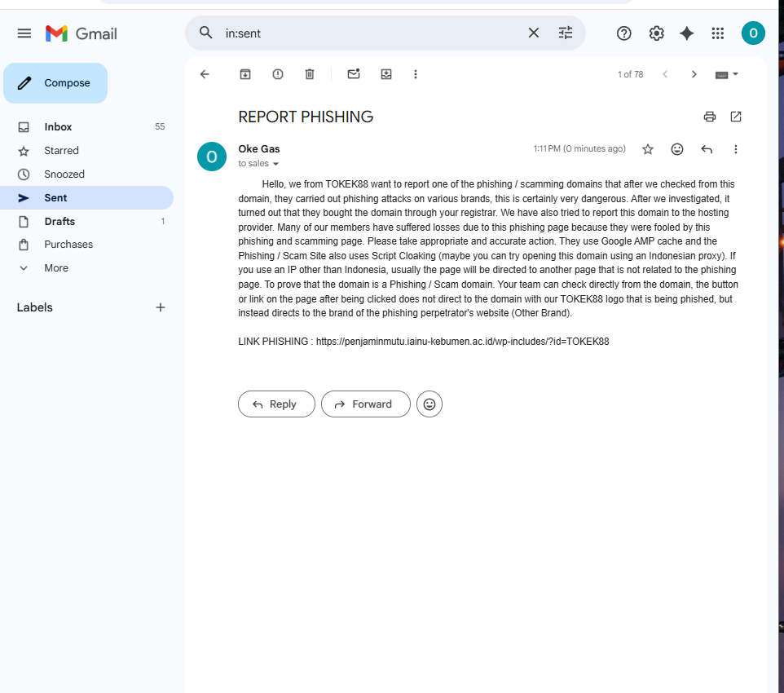
Task: Open the main menu hamburger icon
Action: [24, 33]
